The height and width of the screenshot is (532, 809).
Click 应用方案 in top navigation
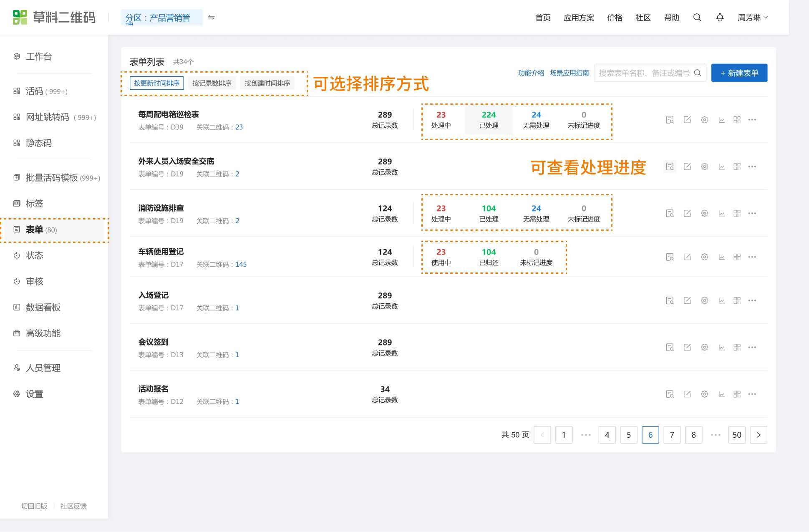pos(579,18)
